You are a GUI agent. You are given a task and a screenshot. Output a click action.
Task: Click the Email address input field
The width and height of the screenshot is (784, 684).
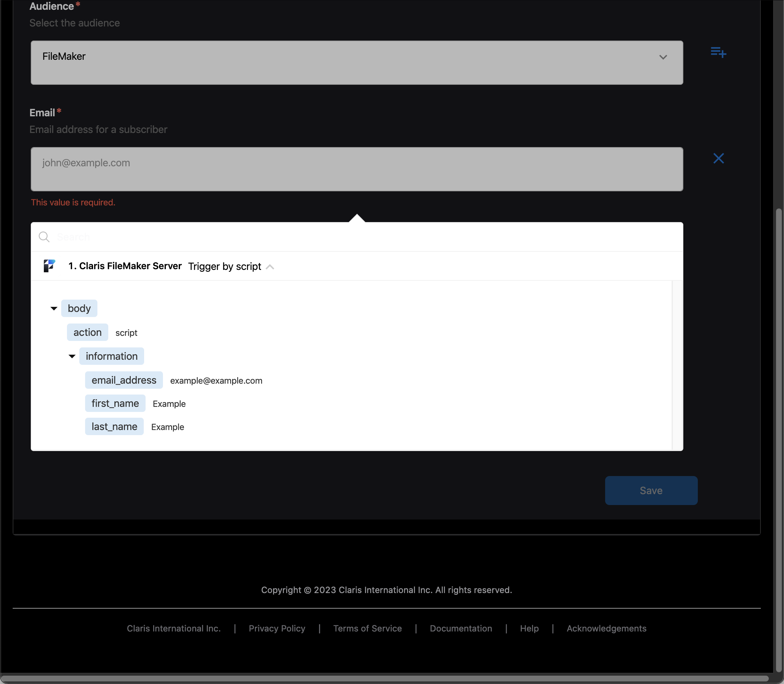[x=357, y=169]
